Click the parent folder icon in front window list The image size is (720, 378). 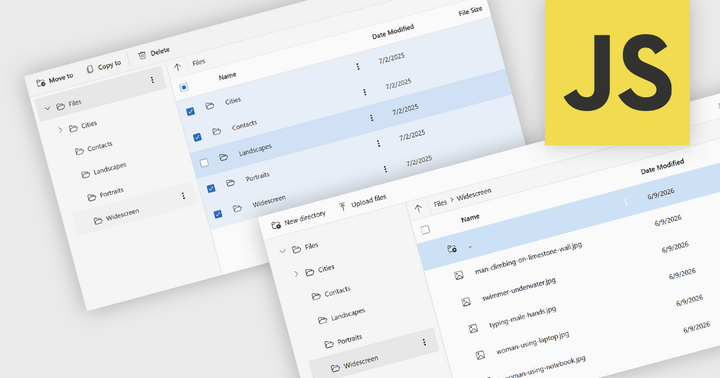coord(452,249)
